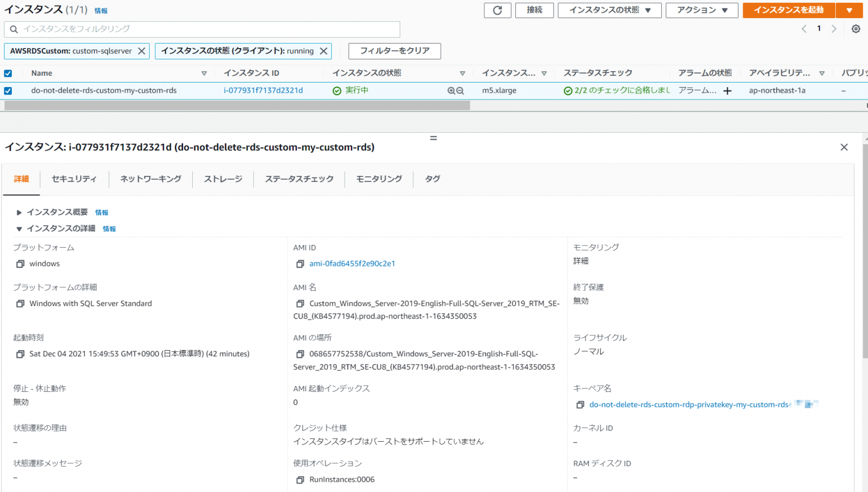The height and width of the screenshot is (492, 868).
Task: Open instance link i-077931f7137d2321d
Action: (264, 90)
